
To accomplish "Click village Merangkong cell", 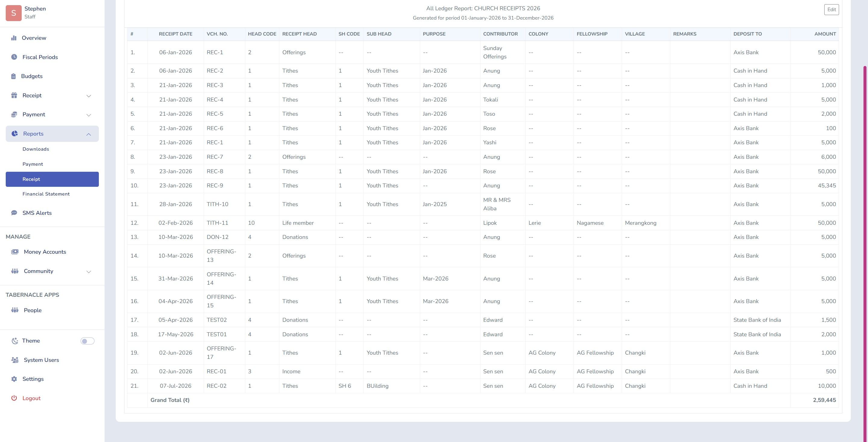I will [640, 223].
